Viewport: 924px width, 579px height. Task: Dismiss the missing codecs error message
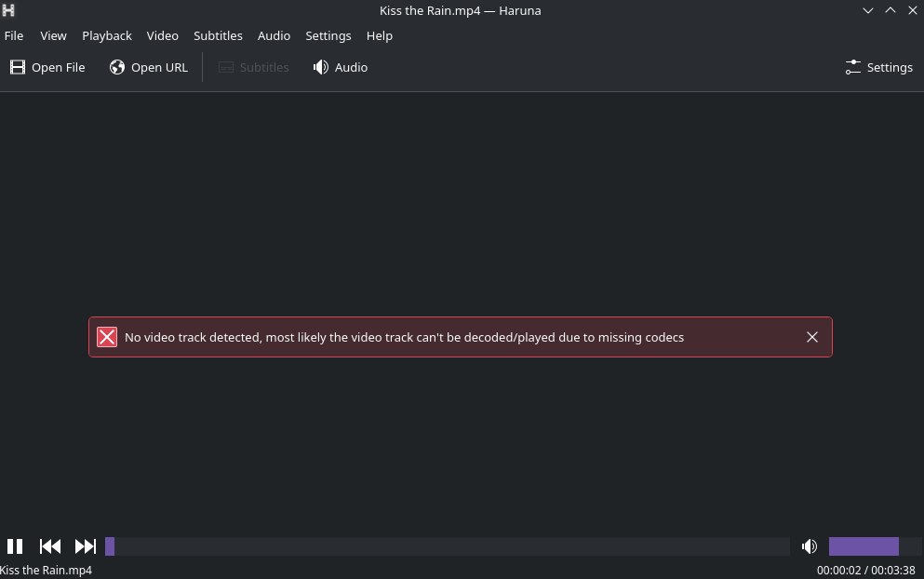click(x=812, y=337)
